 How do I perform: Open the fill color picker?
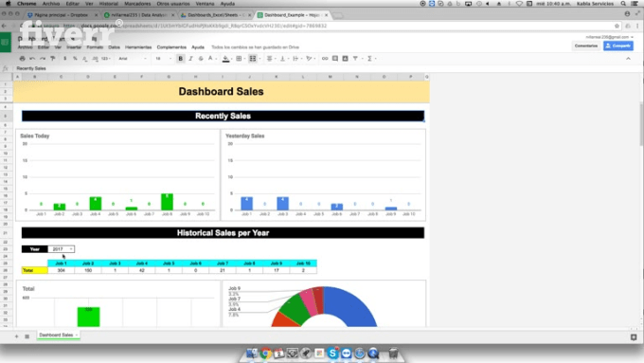[x=225, y=59]
